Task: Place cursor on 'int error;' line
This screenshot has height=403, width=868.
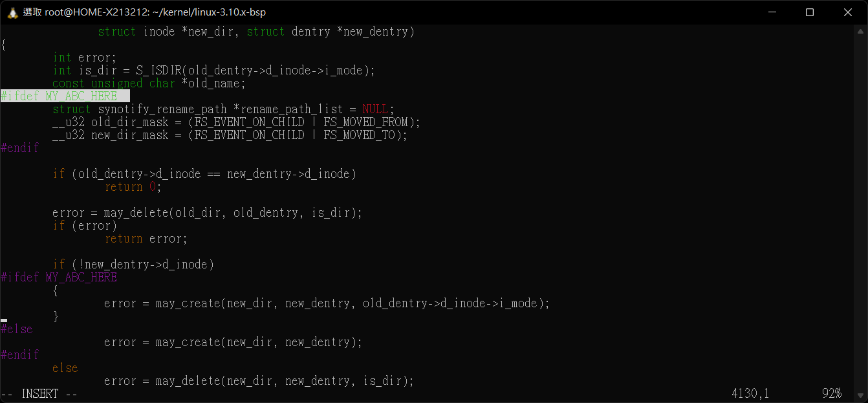Action: [x=84, y=58]
